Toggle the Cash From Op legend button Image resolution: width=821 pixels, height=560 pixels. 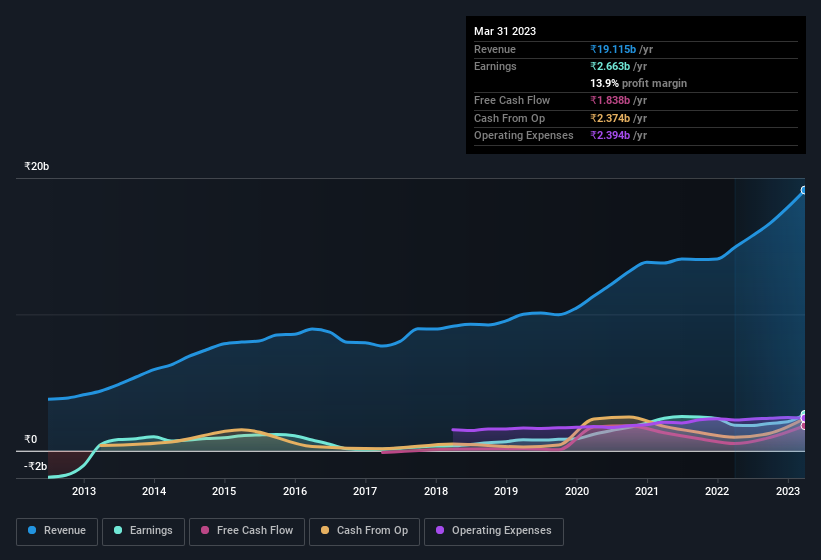pos(364,531)
